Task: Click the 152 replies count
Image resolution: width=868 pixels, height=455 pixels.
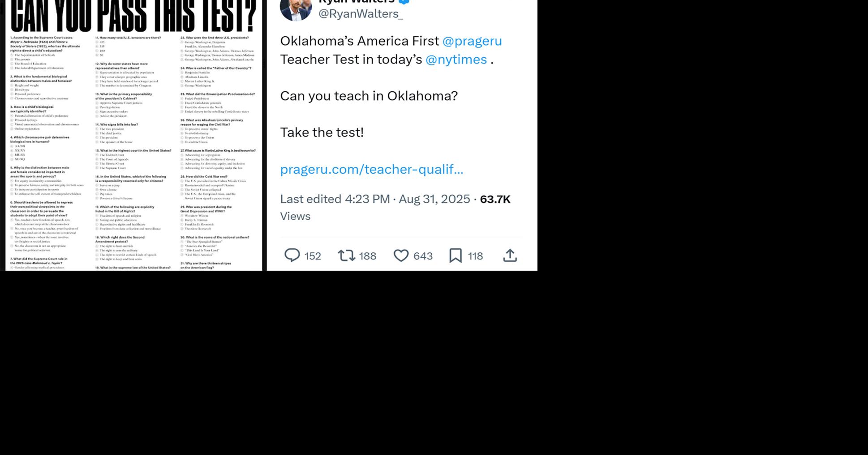Action: tap(313, 256)
